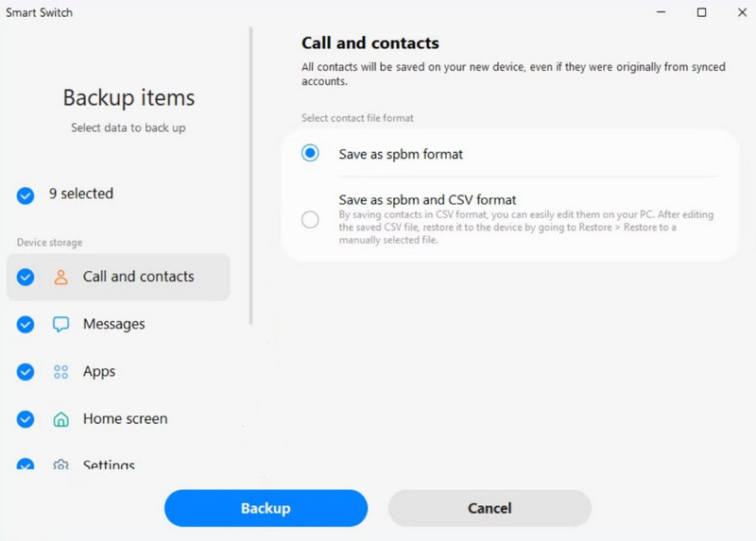This screenshot has height=541, width=756.
Task: Click the Settings gear icon in the list
Action: click(x=60, y=465)
